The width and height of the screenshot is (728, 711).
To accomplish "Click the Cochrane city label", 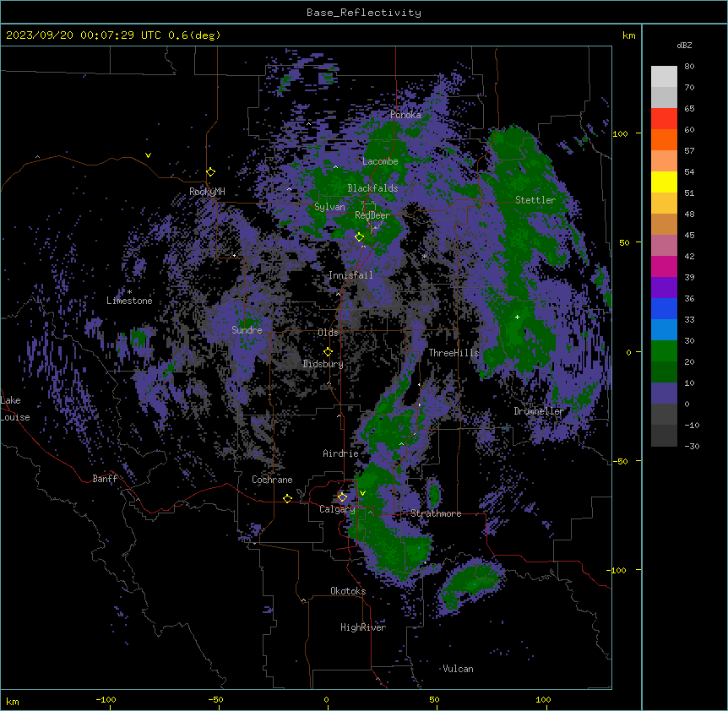I will point(272,480).
